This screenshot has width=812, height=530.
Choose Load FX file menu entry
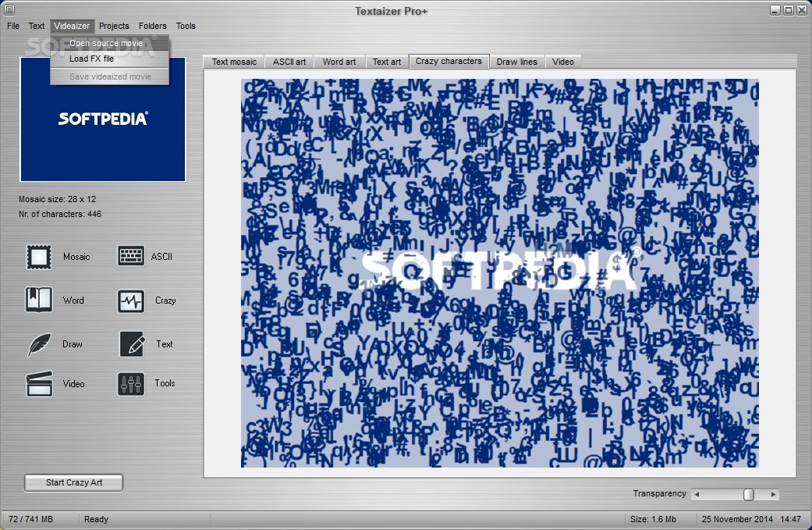pos(110,59)
